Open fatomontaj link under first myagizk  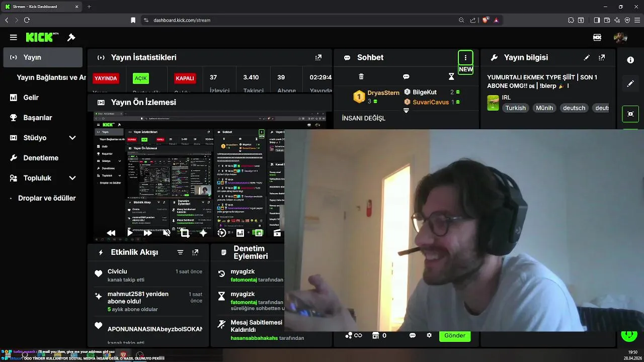pos(244,280)
